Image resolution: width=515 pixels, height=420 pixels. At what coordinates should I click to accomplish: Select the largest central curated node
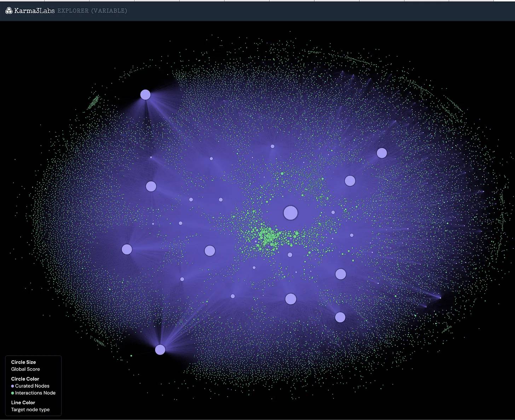[291, 213]
